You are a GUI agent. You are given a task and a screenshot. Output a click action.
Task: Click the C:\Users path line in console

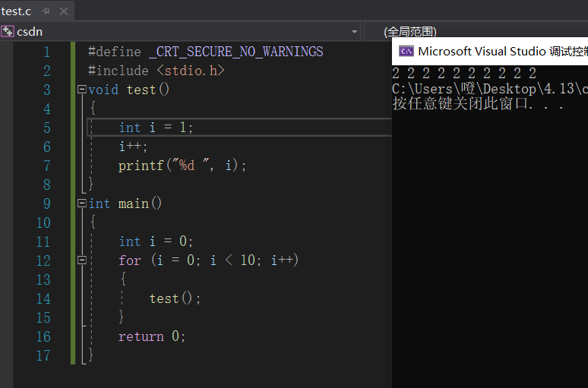click(x=490, y=89)
